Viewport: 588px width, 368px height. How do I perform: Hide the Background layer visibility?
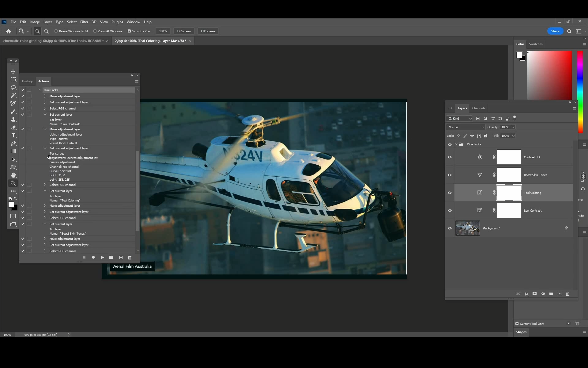tap(450, 228)
